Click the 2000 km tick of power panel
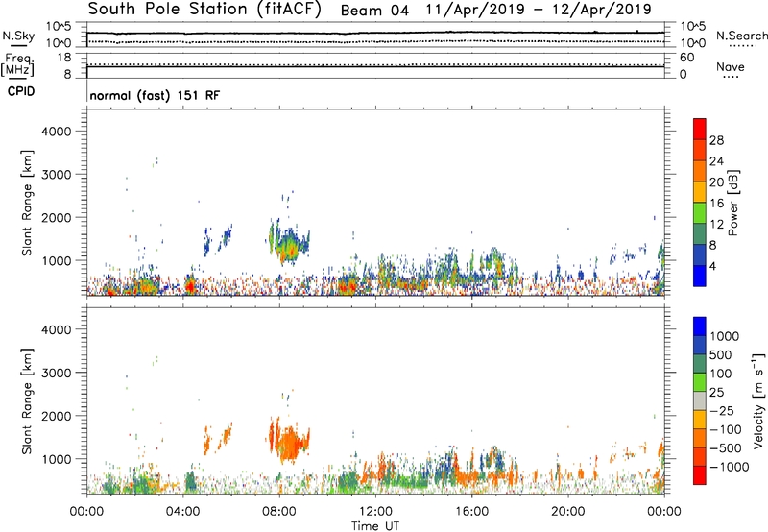This screenshot has width=768, height=532. 57,217
